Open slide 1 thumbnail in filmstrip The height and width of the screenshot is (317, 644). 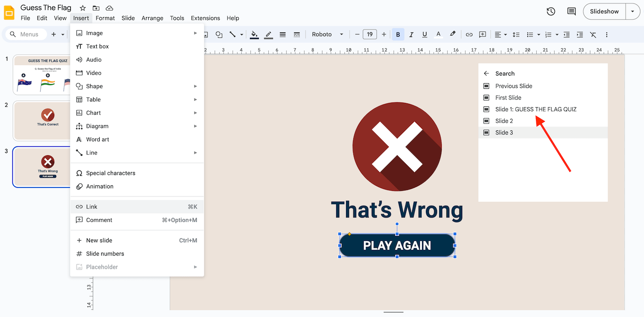(x=42, y=75)
